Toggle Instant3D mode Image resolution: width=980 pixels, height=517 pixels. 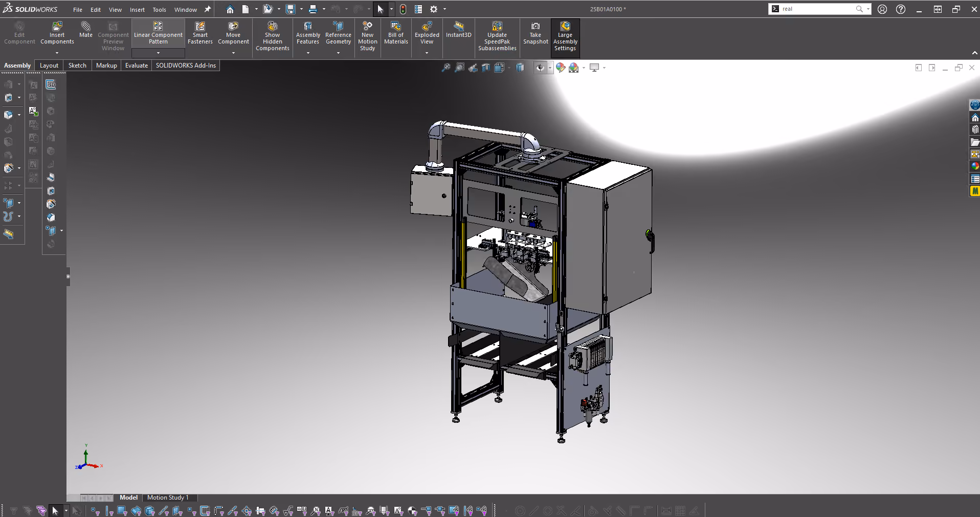[458, 30]
